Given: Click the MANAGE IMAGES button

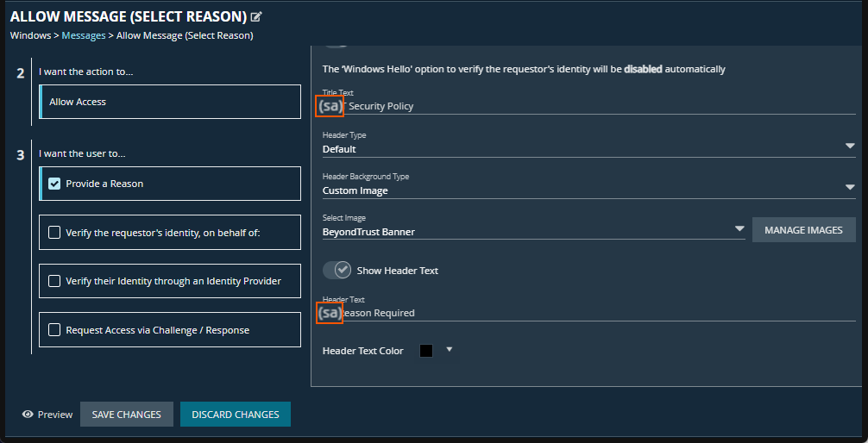Looking at the screenshot, I should (x=804, y=229).
